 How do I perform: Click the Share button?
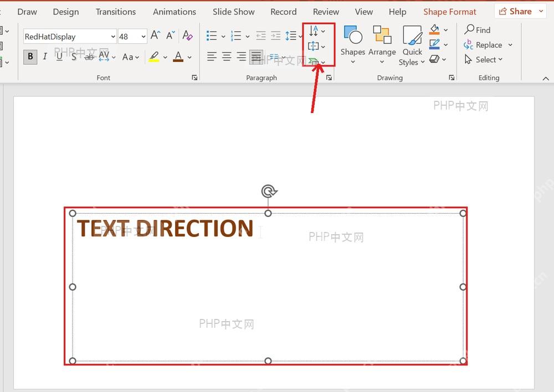click(x=515, y=11)
